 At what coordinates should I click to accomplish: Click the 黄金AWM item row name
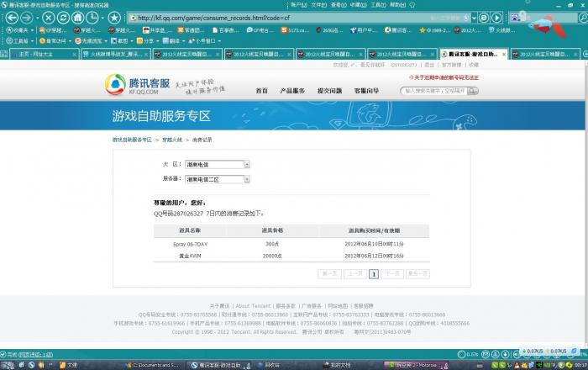pos(190,256)
